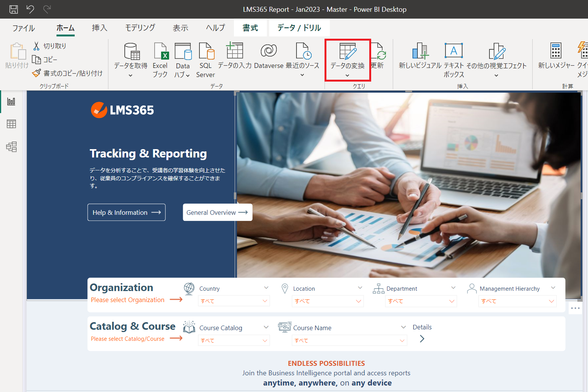Click the Details arrow chevron
Screen dimensions: 588x392
point(422,338)
